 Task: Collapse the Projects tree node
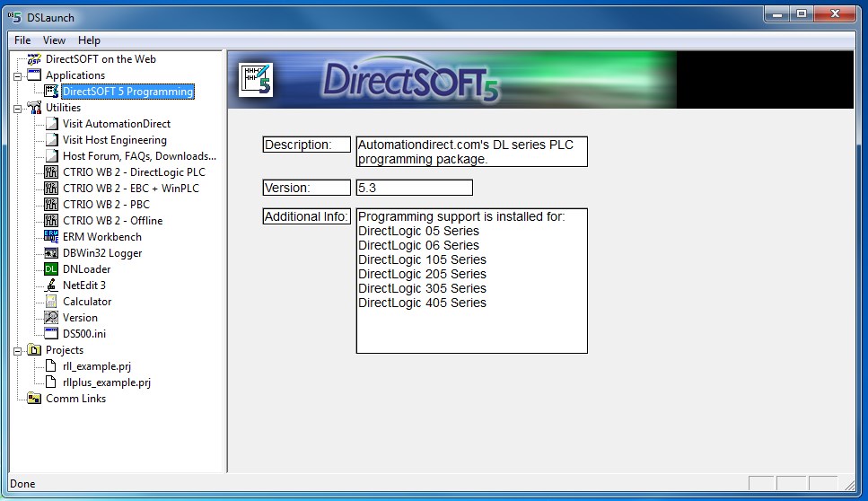(17, 350)
